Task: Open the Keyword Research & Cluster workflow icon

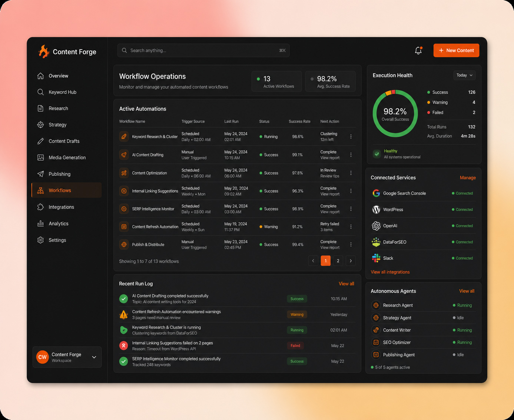Action: coord(124,137)
